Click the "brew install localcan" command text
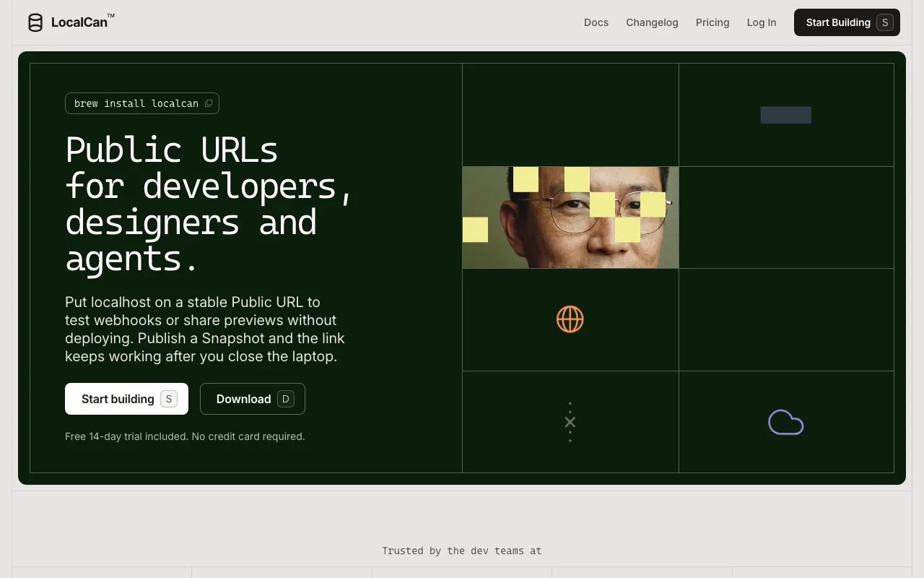Image resolution: width=924 pixels, height=578 pixels. click(x=136, y=103)
